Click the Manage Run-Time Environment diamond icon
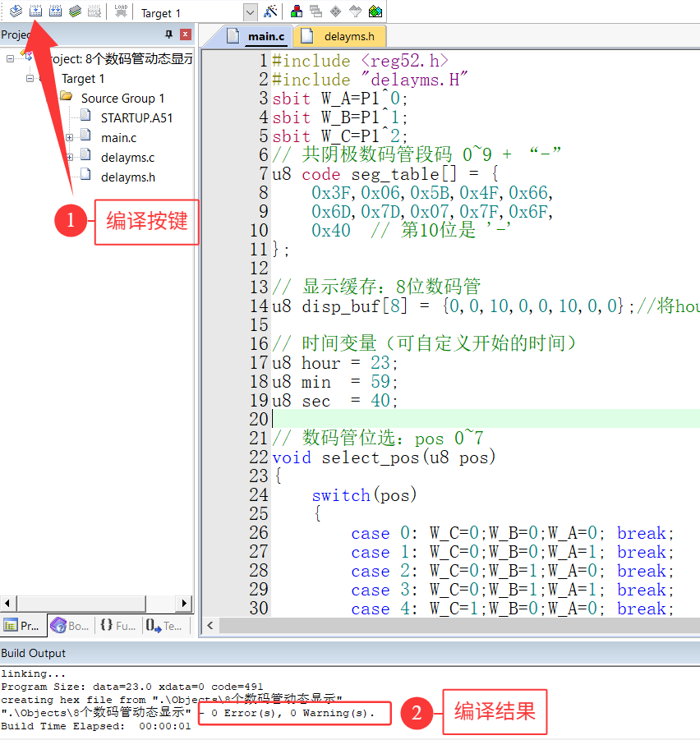700x740 pixels. [335, 11]
